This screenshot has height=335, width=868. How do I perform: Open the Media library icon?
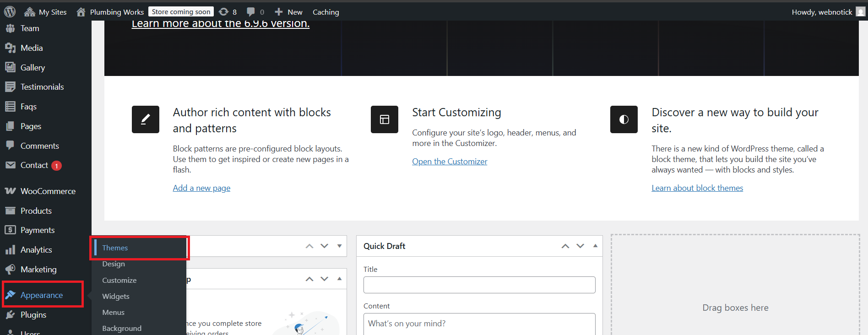(x=10, y=48)
